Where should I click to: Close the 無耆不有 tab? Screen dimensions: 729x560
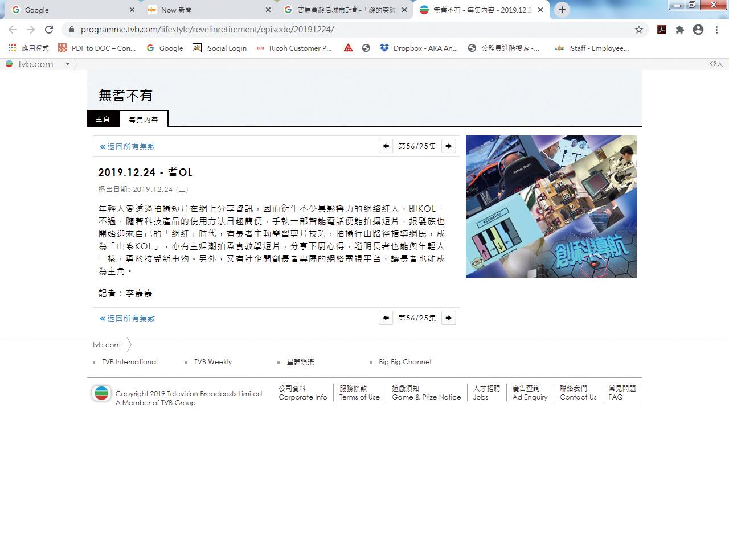pos(540,10)
